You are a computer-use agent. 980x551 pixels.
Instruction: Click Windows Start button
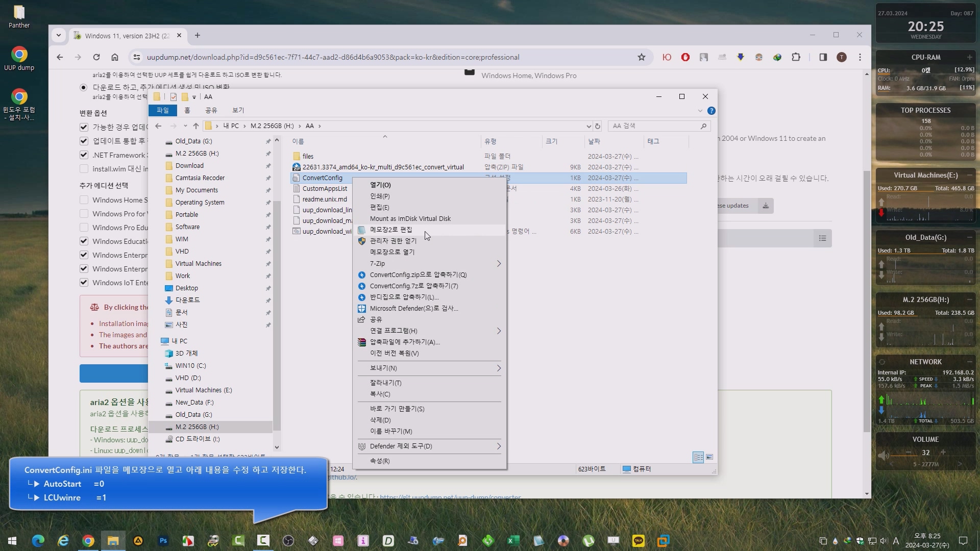12,541
